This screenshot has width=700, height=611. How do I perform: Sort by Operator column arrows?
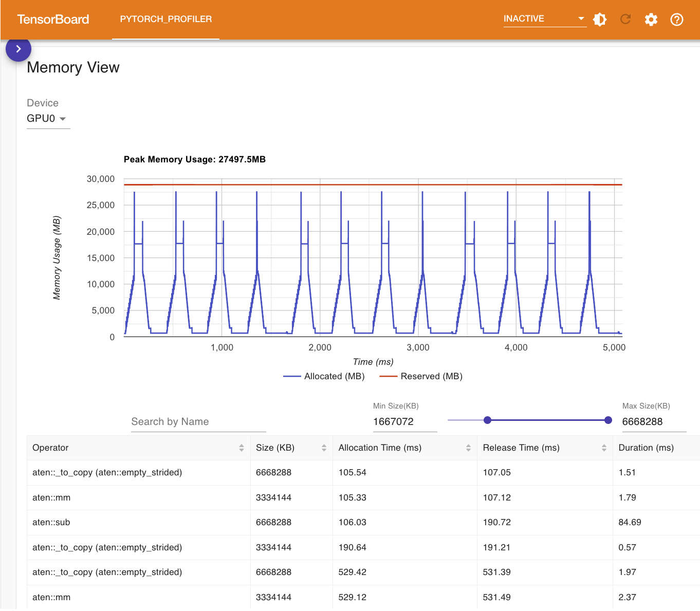(242, 448)
